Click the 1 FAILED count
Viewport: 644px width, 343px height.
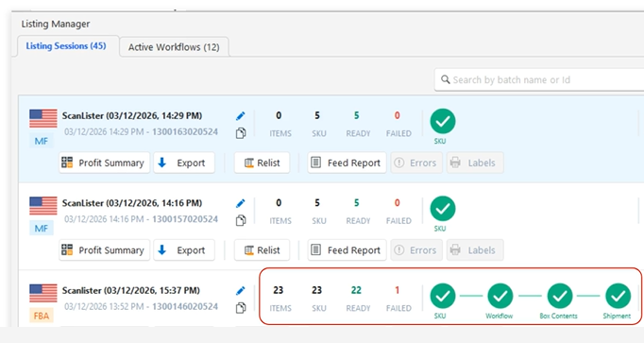point(398,290)
